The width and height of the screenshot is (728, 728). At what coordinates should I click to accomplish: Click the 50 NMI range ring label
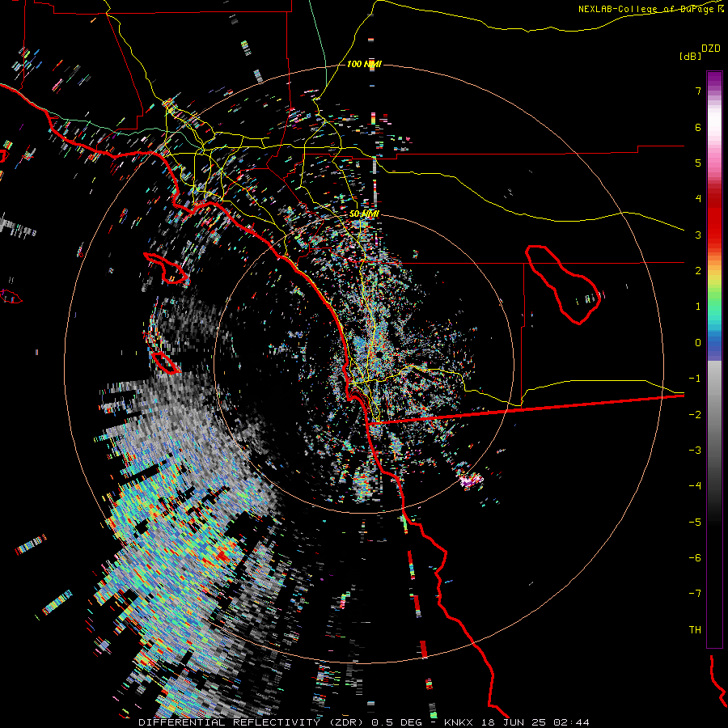[364, 214]
